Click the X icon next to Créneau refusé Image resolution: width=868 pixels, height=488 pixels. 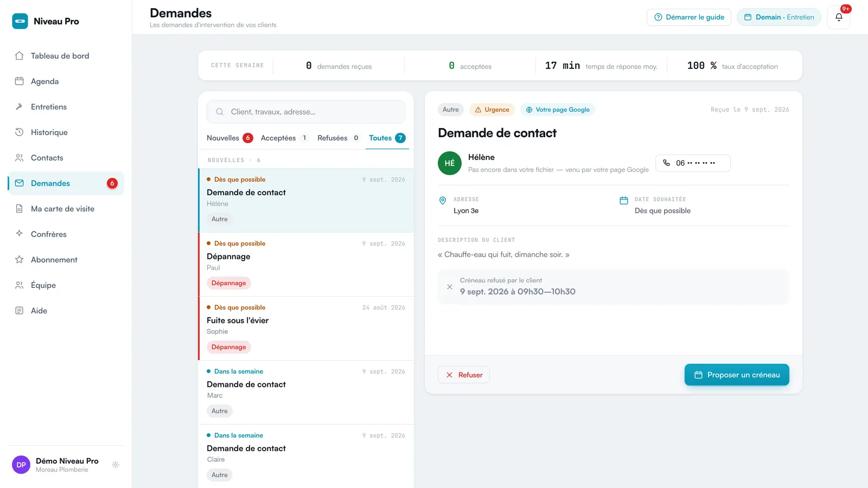(x=450, y=287)
